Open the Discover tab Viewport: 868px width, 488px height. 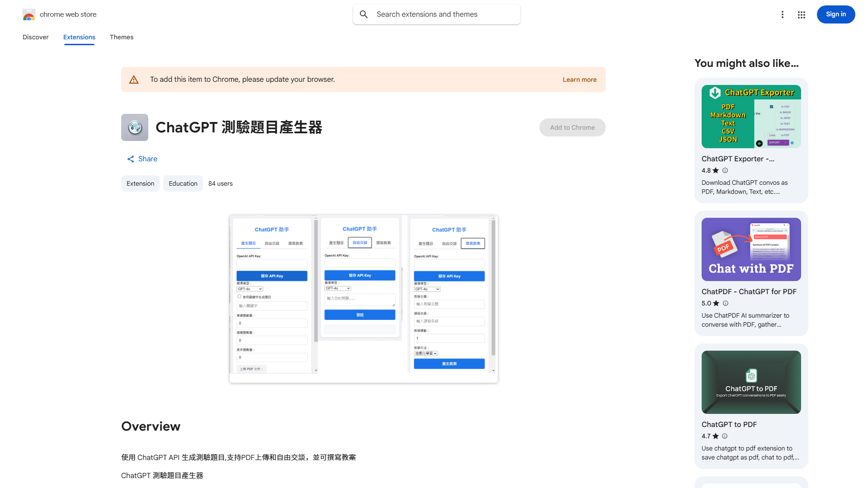click(35, 37)
